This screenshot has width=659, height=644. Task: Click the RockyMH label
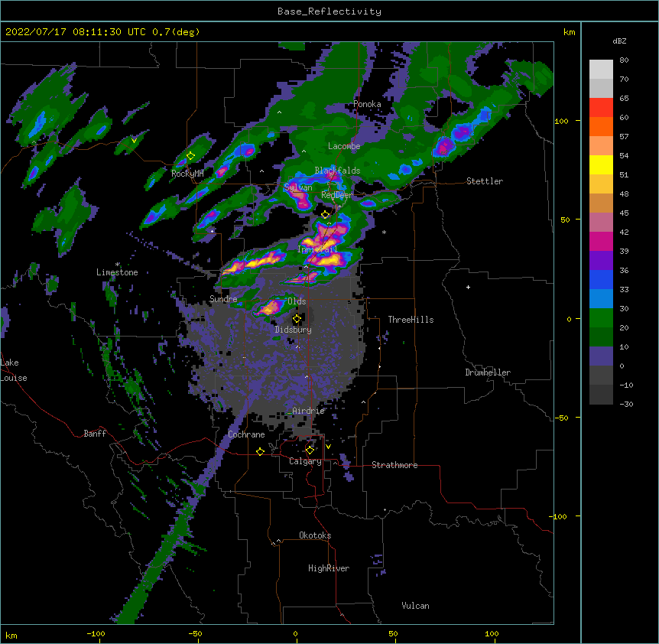(x=187, y=174)
